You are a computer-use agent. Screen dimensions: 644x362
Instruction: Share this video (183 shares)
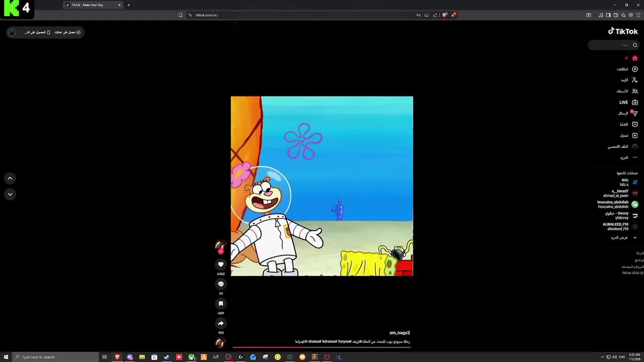tap(220, 323)
